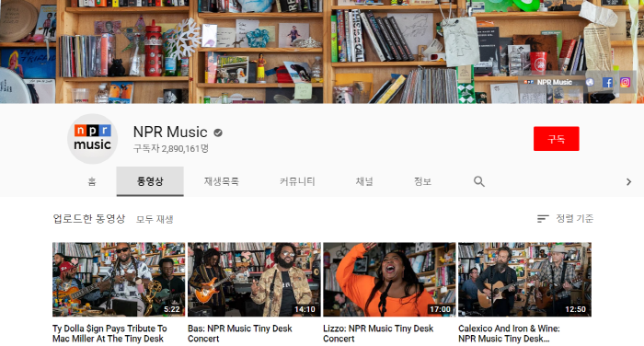The width and height of the screenshot is (644, 346).
Task: Click the 업로드한 동영상 section heading
Action: point(89,219)
